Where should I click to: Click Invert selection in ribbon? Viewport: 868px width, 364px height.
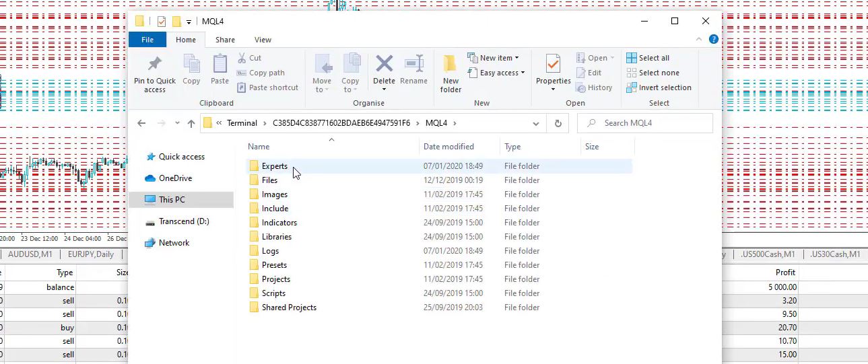632,87
